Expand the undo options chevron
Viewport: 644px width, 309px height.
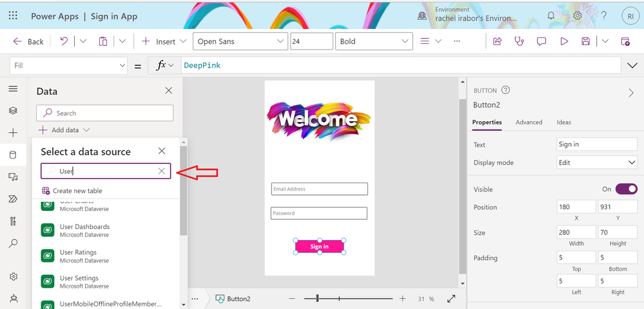(x=83, y=41)
